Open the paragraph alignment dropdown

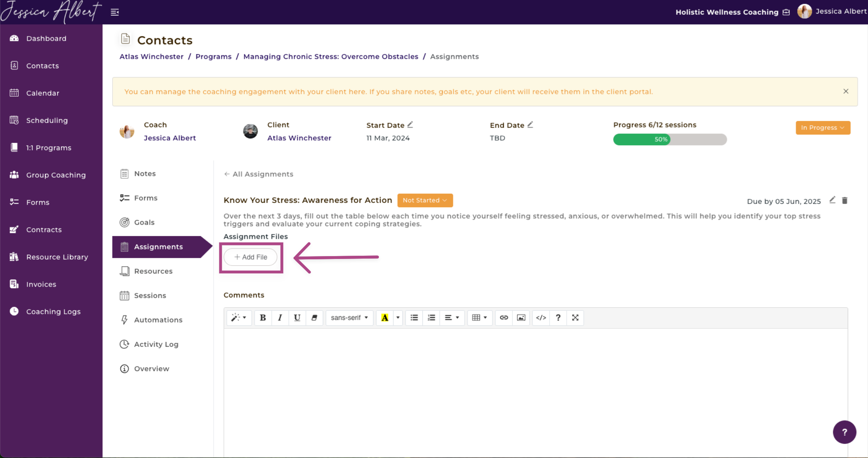click(452, 317)
